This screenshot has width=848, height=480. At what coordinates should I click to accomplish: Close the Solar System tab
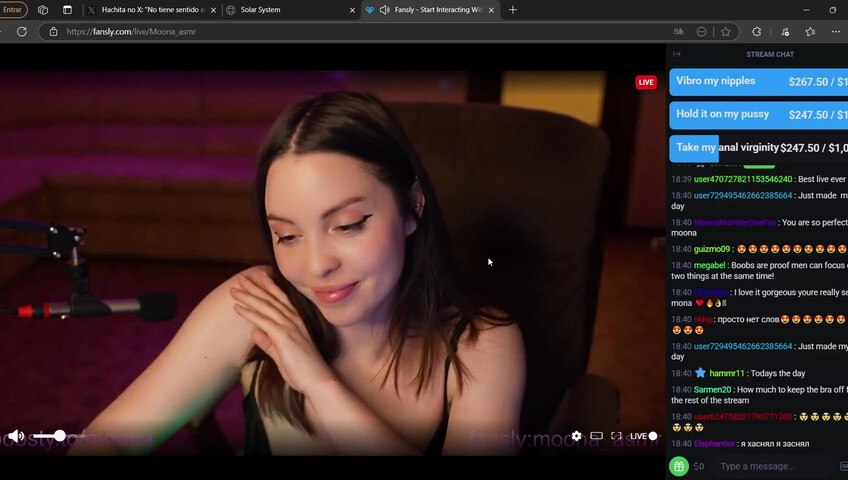coord(352,10)
